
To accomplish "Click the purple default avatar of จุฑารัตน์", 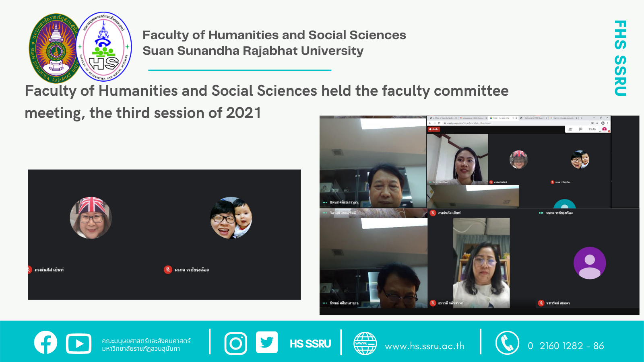I will point(589,263).
